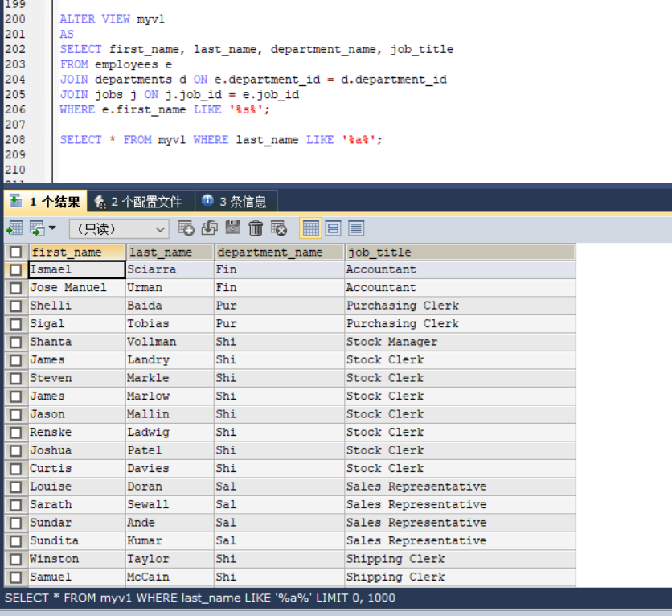The image size is (672, 616).
Task: Check the row checkbox for Sigal
Action: click(x=16, y=323)
